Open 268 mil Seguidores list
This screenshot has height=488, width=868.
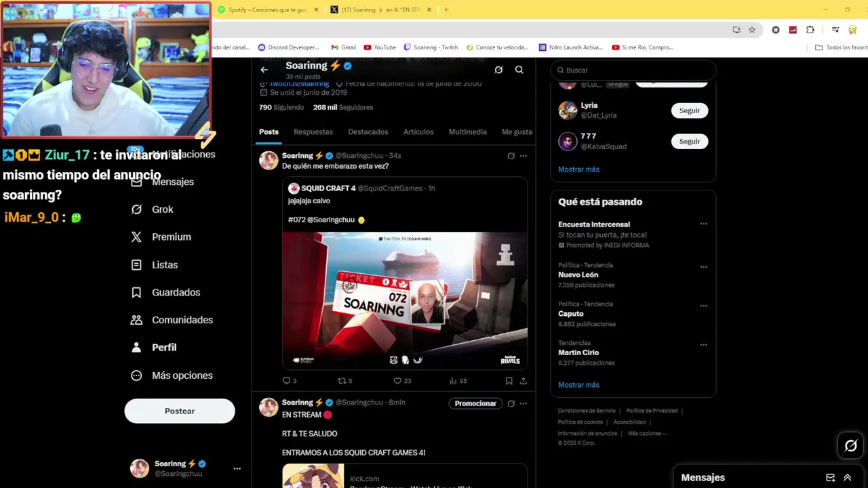point(343,107)
